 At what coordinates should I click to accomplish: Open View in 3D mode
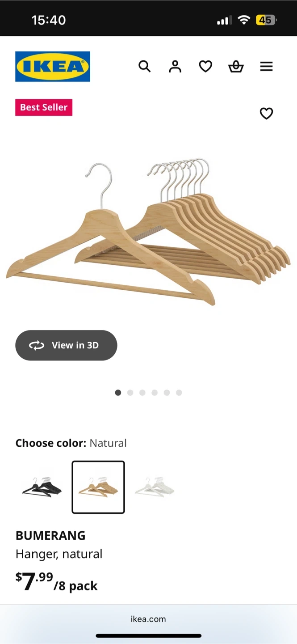coord(66,345)
